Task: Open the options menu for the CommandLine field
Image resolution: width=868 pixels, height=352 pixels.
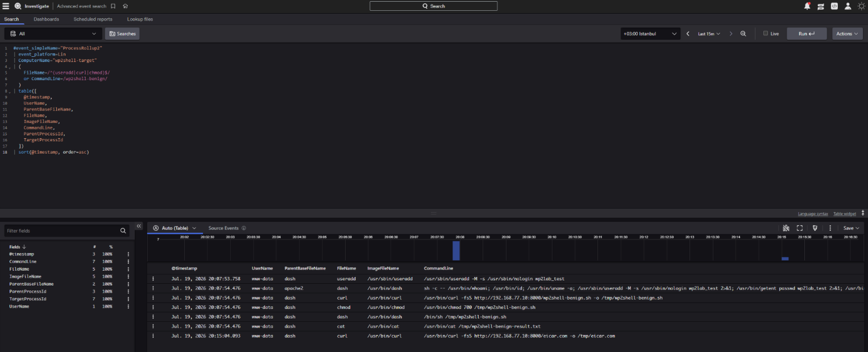Action: 128,262
